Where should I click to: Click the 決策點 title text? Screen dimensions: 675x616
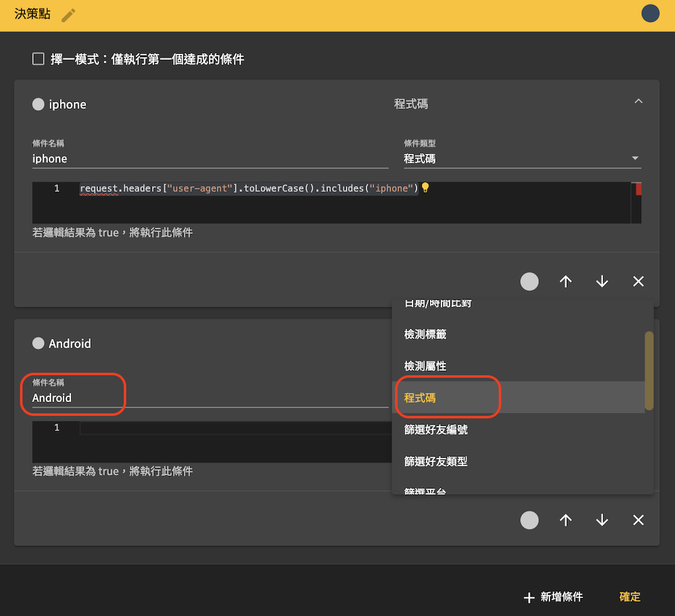pos(32,14)
